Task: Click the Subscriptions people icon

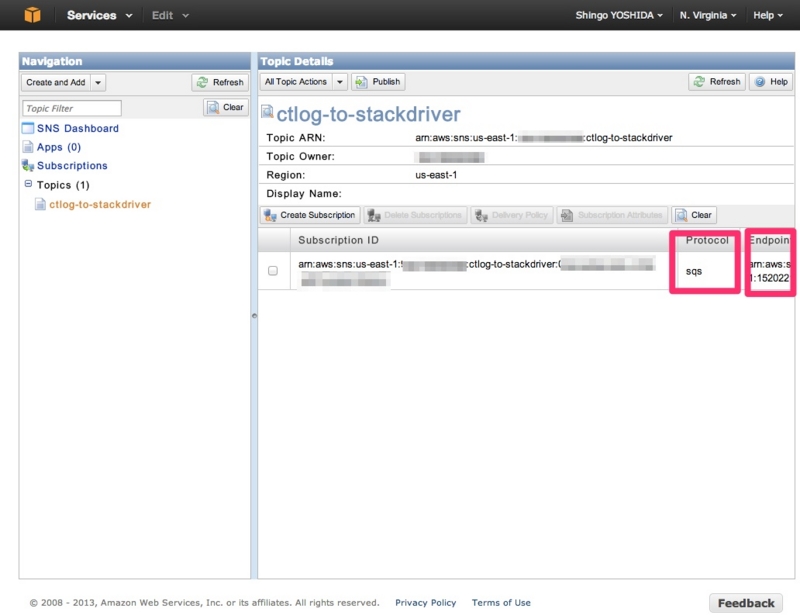Action: pyautogui.click(x=28, y=165)
